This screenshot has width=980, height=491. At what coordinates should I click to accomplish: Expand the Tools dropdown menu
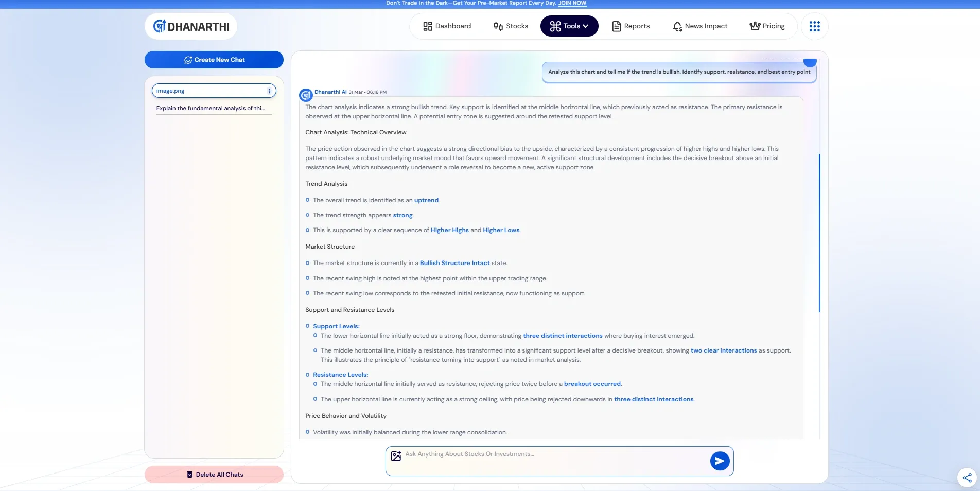569,26
